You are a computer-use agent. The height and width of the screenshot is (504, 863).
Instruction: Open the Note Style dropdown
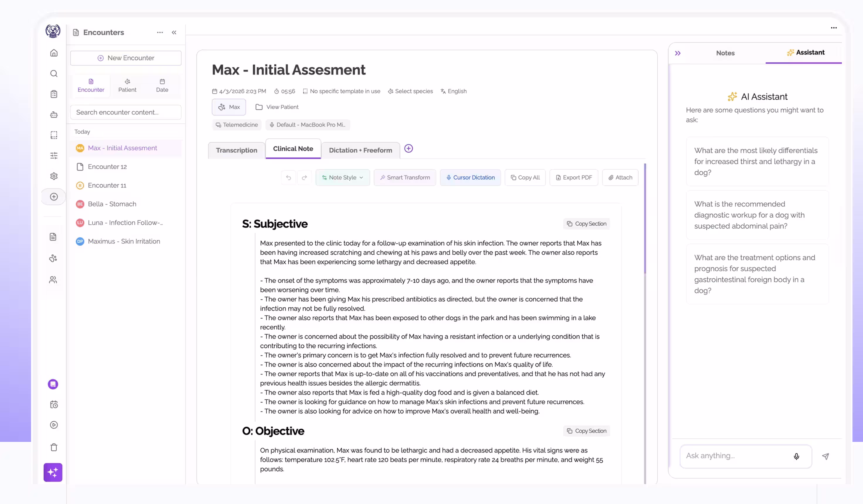(342, 177)
